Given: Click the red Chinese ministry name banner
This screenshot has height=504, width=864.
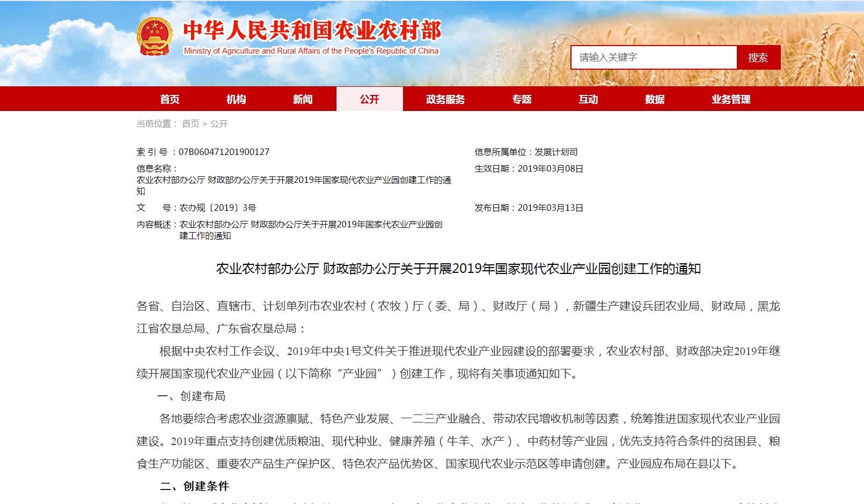Looking at the screenshot, I should (312, 31).
